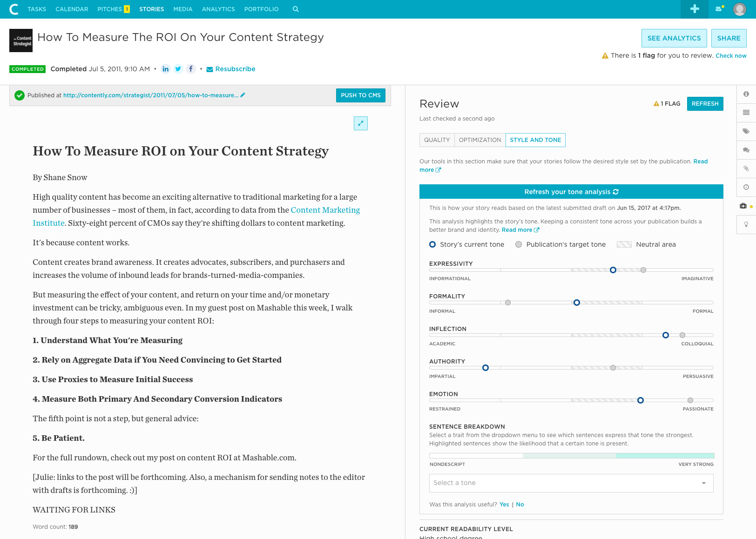
Task: Share the story on Twitter
Action: click(x=178, y=69)
